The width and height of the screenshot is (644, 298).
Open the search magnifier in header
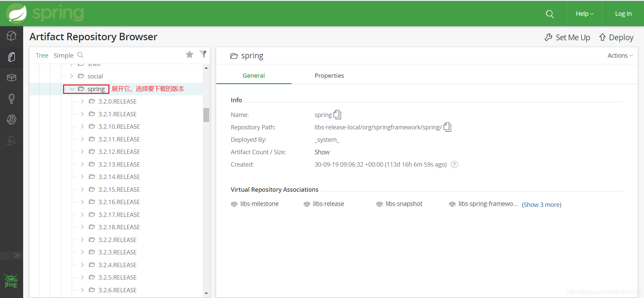(x=550, y=14)
